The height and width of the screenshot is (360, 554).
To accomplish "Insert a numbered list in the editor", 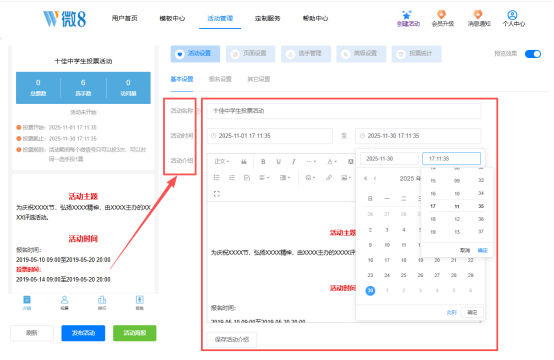I will click(232, 178).
